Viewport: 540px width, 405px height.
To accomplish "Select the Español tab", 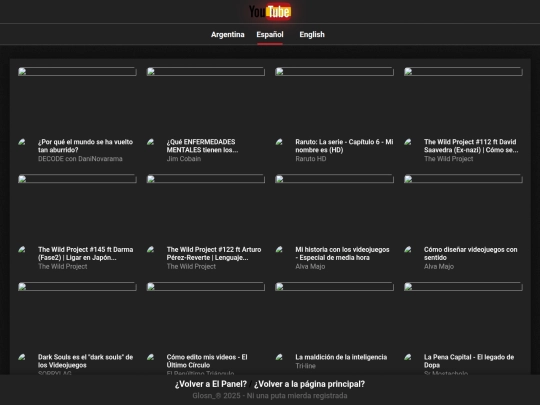I will point(270,34).
